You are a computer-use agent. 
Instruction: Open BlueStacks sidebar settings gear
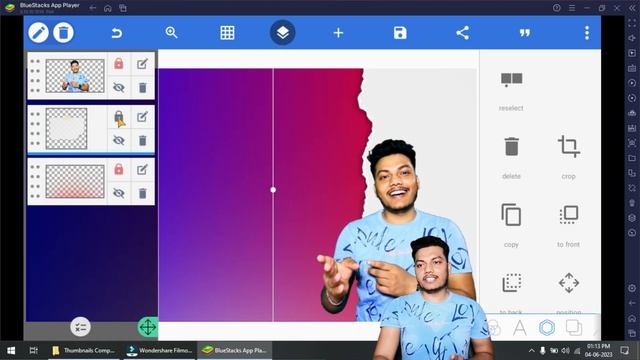click(632, 288)
